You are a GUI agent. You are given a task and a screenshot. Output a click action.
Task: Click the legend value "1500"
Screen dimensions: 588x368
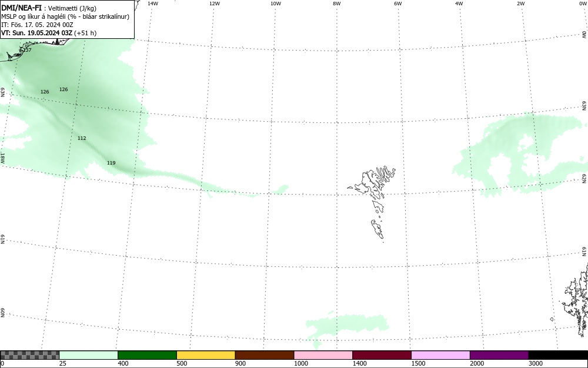click(419, 363)
